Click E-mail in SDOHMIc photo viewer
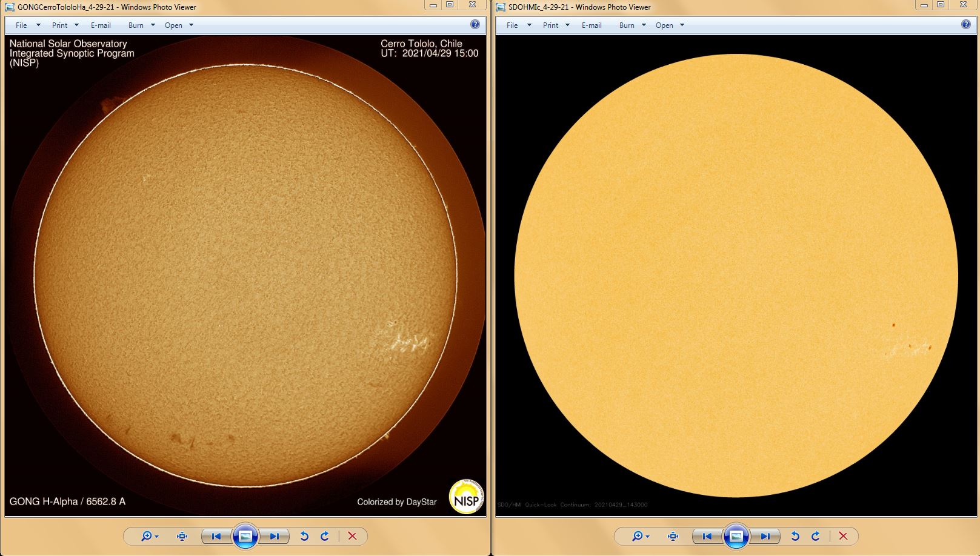Screen dimensions: 980x556 592,25
